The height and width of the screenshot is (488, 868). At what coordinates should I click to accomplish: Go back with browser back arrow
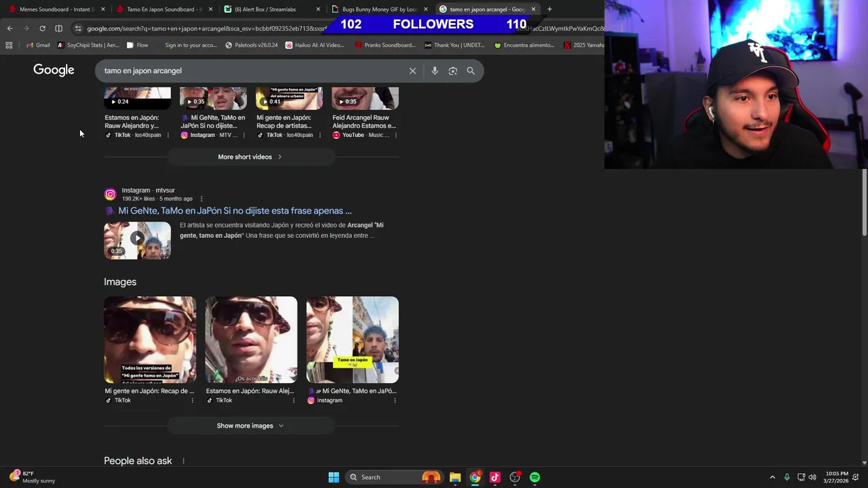coord(9,28)
